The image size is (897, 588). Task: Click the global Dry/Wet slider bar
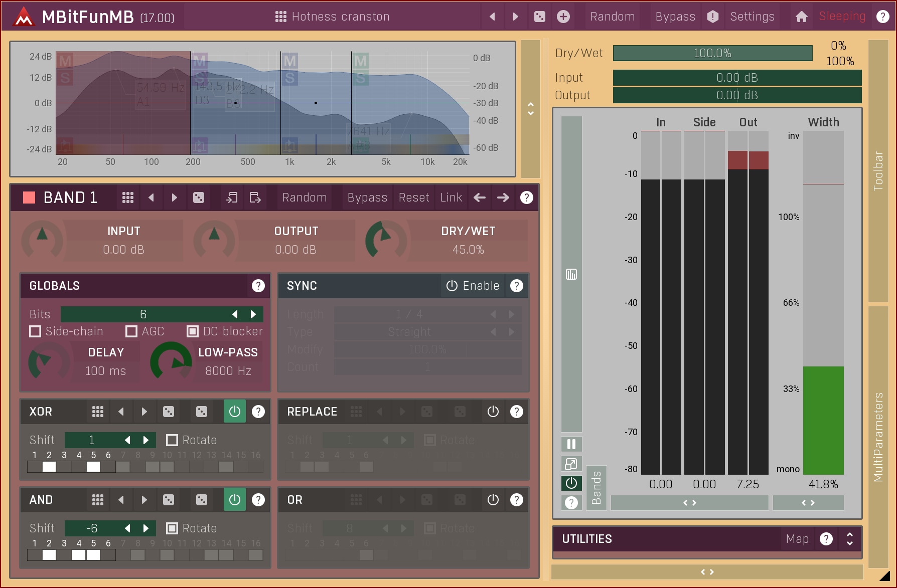tap(712, 53)
